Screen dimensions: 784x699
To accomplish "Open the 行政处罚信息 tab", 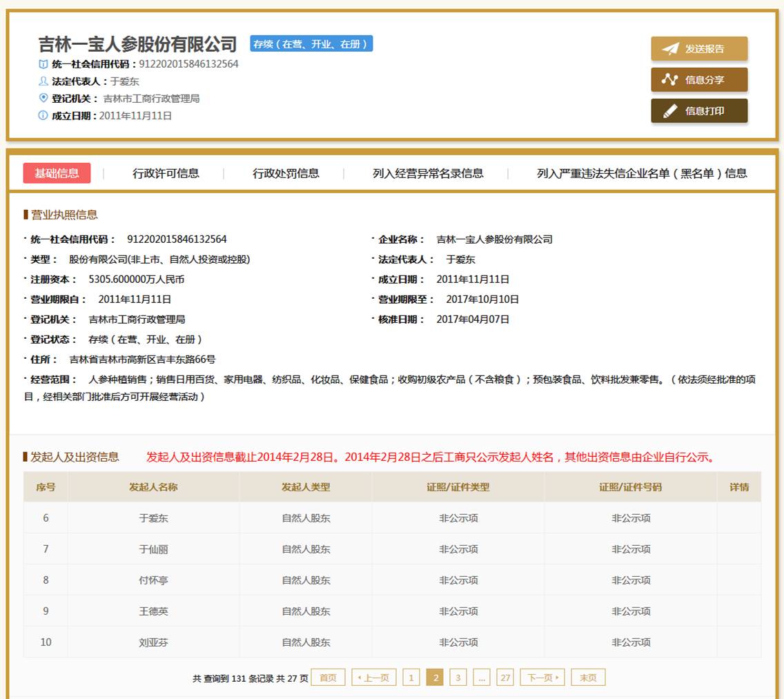I will pyautogui.click(x=286, y=173).
